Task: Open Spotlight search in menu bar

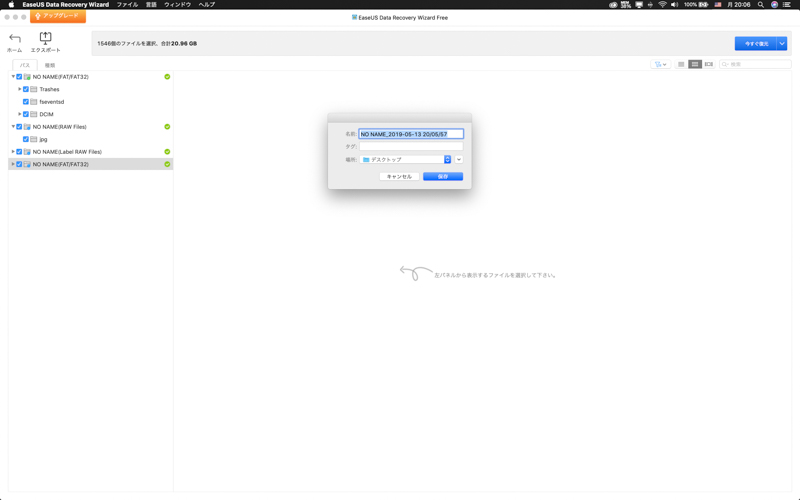Action: click(761, 5)
